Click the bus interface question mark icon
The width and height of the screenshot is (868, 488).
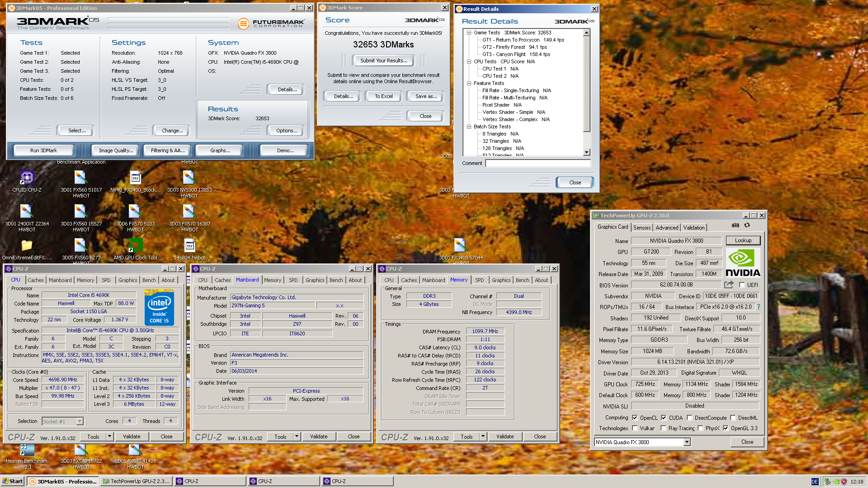pos(758,307)
